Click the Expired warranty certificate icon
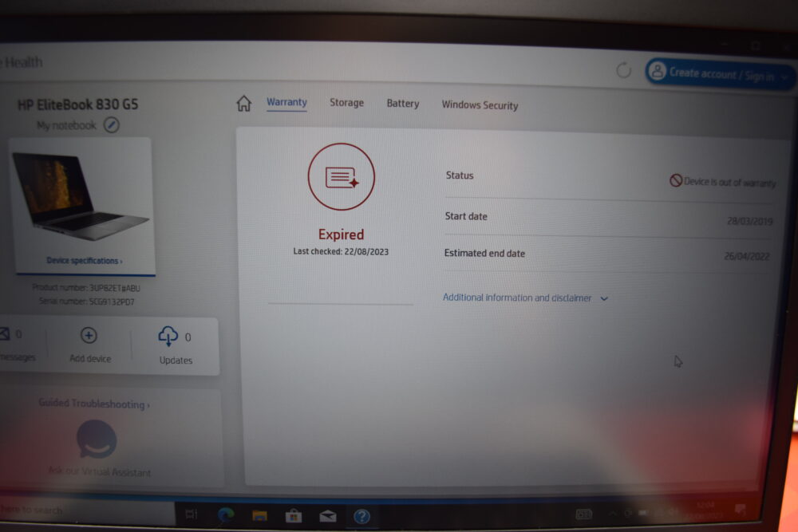The width and height of the screenshot is (798, 532). [x=342, y=176]
